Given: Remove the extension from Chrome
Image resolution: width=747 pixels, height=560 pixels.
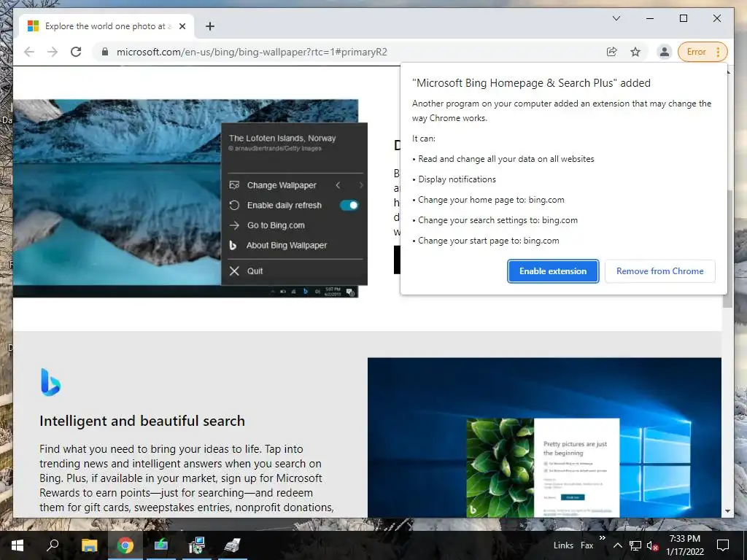Looking at the screenshot, I should [659, 271].
